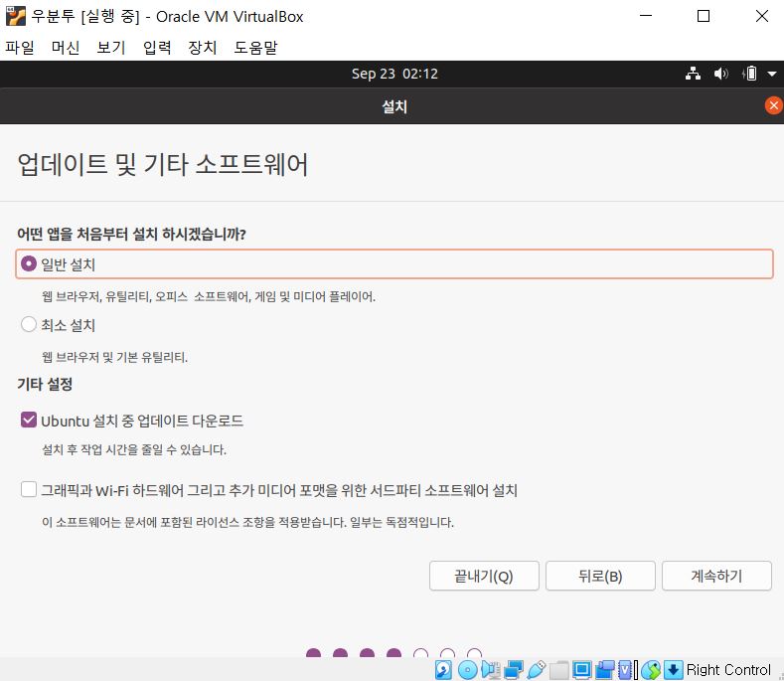Select the 일반 설치 radio button
This screenshot has width=784, height=681.
[29, 263]
